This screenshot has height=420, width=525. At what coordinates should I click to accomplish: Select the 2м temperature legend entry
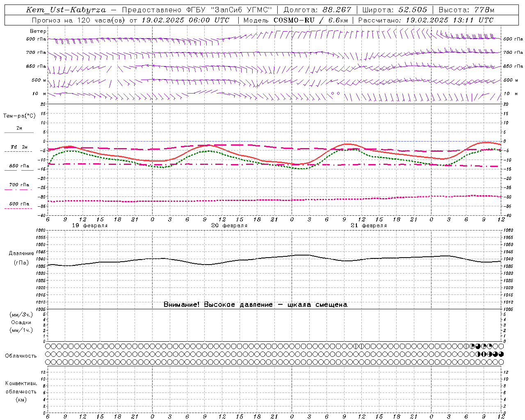click(x=19, y=128)
